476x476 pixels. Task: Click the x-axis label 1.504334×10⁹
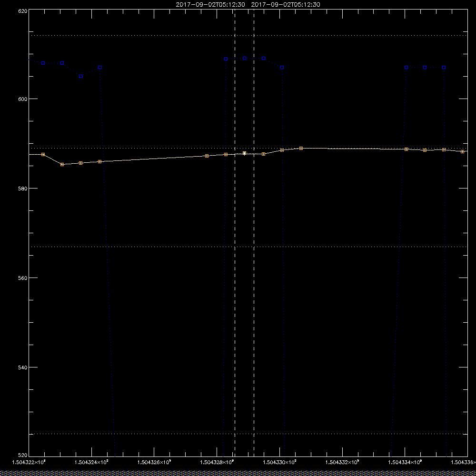click(x=405, y=462)
